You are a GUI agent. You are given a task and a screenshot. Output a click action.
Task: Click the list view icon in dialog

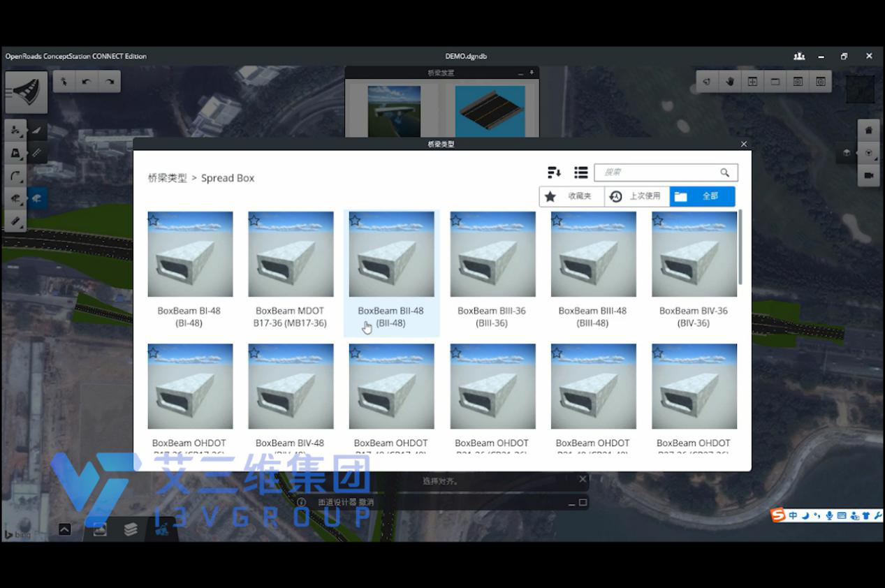tap(580, 172)
